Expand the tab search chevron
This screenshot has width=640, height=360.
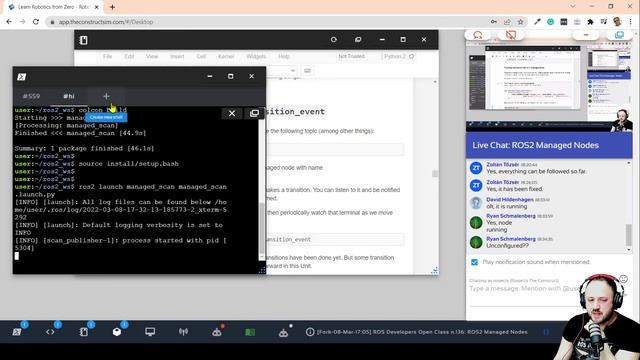point(573,7)
